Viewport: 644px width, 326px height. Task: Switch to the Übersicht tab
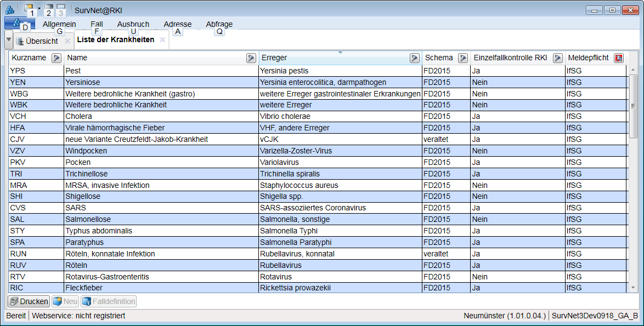tap(42, 41)
